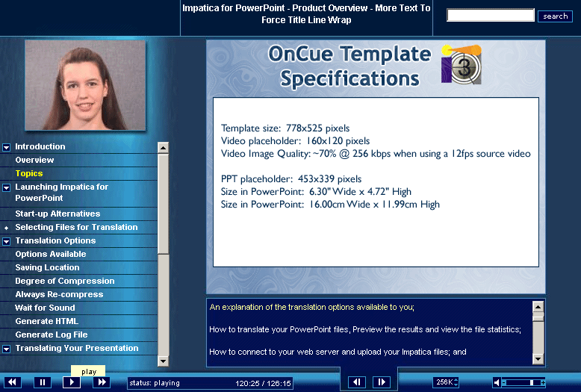The height and width of the screenshot is (392, 581).
Task: Click the PPT placeholder line on slide
Action: [x=290, y=179]
